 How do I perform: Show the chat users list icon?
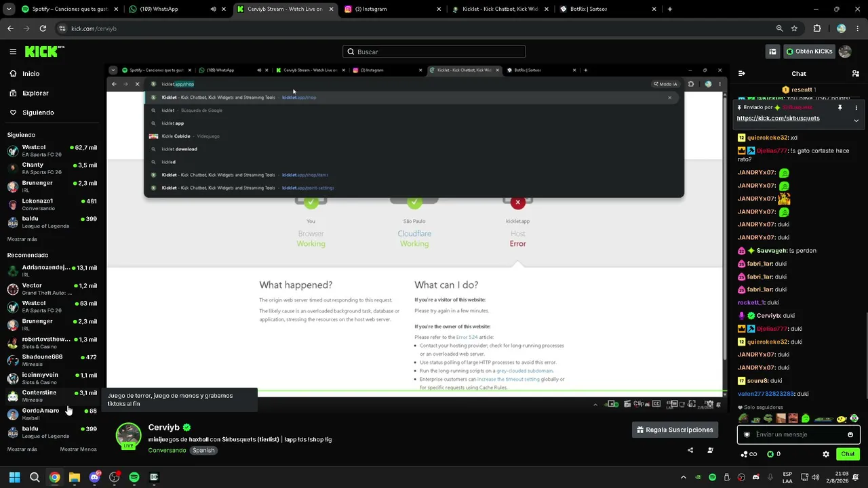pyautogui.click(x=856, y=73)
